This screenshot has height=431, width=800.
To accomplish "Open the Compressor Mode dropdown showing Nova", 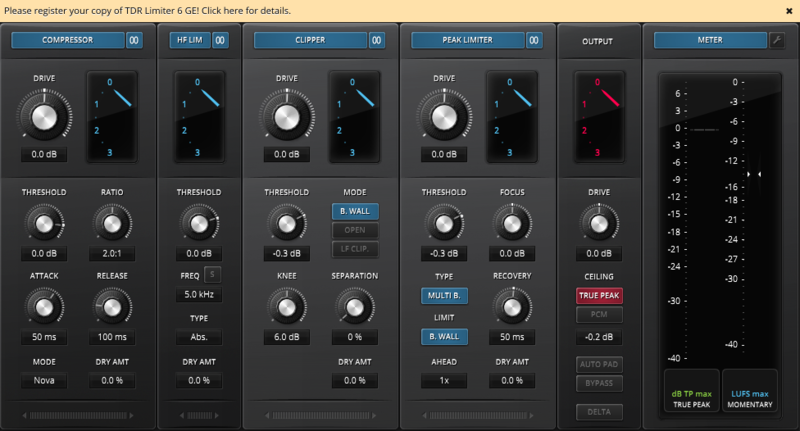I will [44, 380].
